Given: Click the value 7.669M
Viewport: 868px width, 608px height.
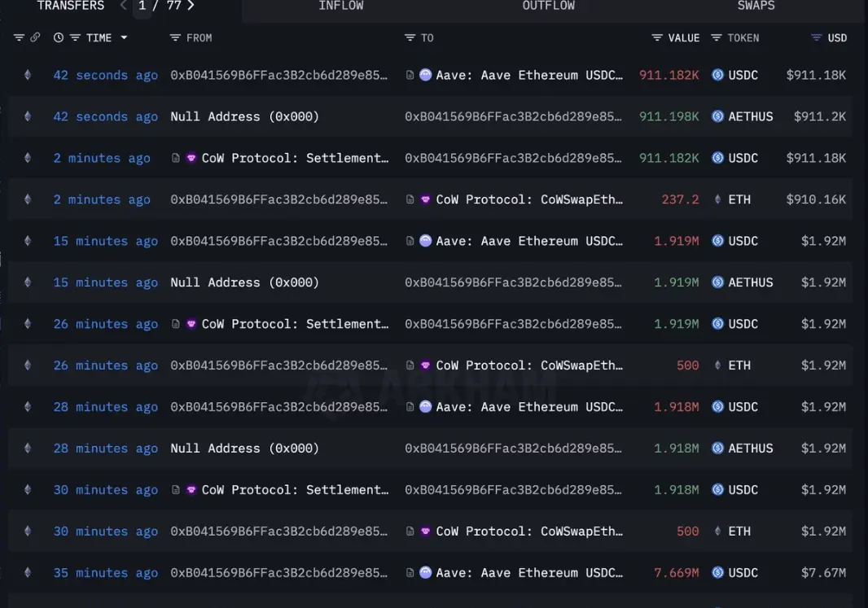Looking at the screenshot, I should pos(677,573).
